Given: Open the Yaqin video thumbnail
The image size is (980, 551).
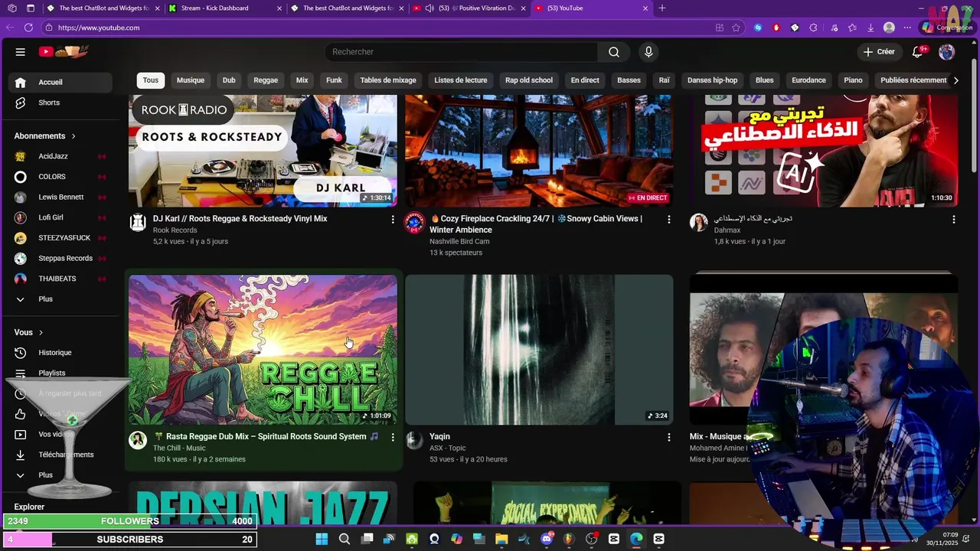Looking at the screenshot, I should click(x=539, y=350).
